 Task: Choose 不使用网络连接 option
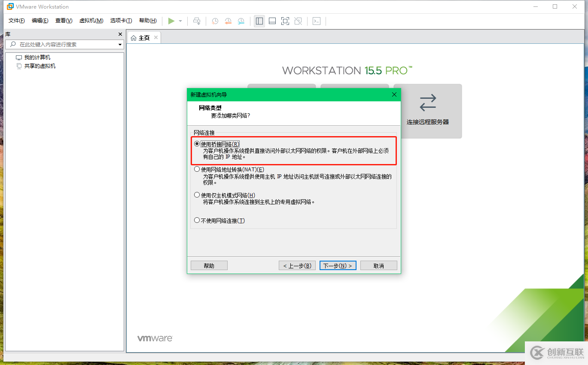(197, 220)
